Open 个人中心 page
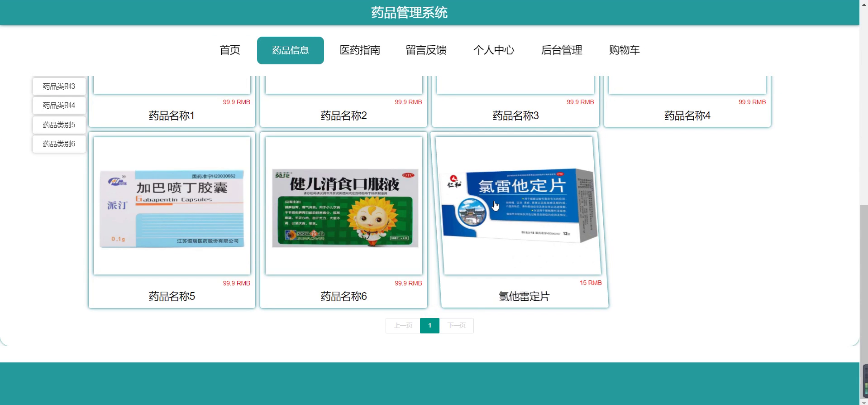The width and height of the screenshot is (868, 405). coord(494,50)
